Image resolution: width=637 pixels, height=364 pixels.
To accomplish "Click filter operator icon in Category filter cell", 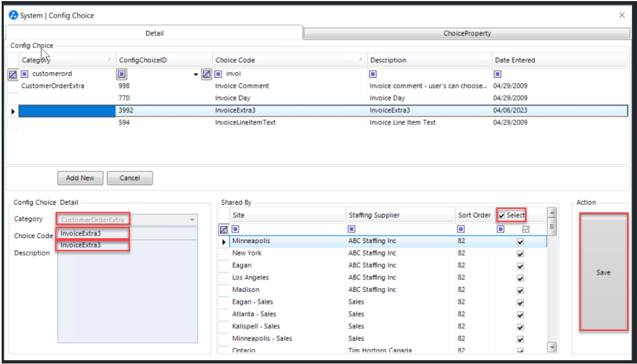I will point(25,74).
